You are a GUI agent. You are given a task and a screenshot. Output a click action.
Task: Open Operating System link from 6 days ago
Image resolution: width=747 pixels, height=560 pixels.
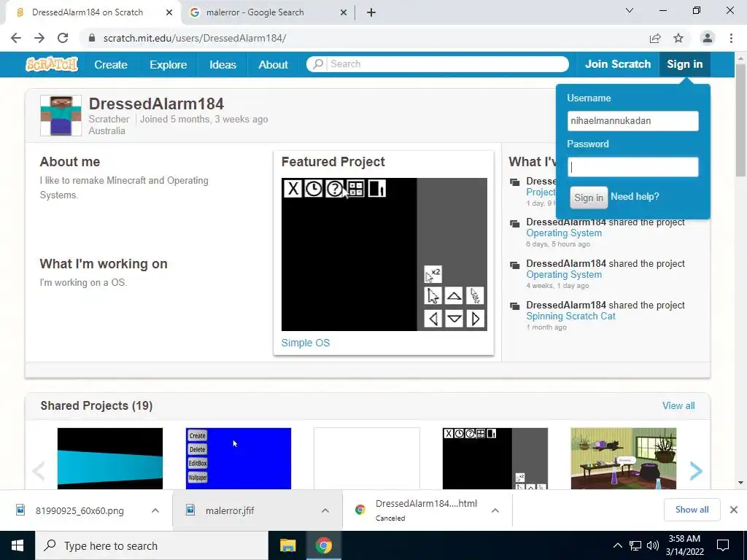pos(564,233)
